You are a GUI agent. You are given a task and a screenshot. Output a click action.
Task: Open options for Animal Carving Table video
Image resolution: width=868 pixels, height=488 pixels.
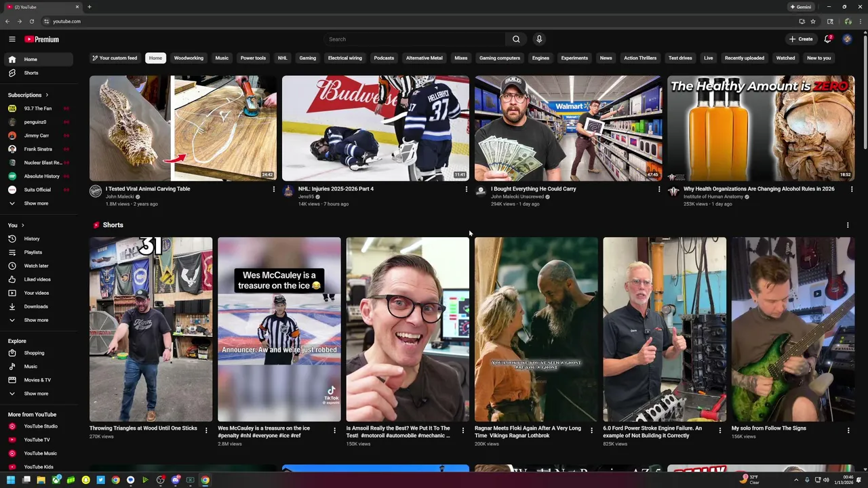pyautogui.click(x=274, y=189)
